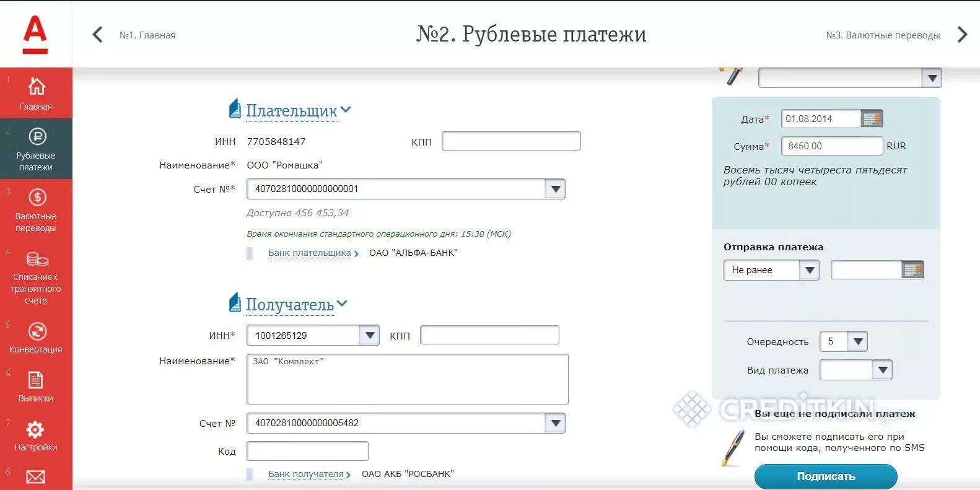Open Выписки document icon in sidebar
Image resolution: width=980 pixels, height=490 pixels.
36,380
